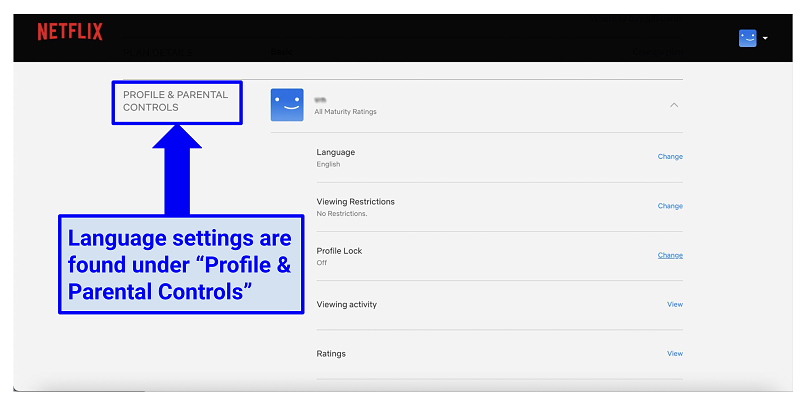Viewport: 806px width, 406px height.
Task: Click the Language row label
Action: coord(335,152)
